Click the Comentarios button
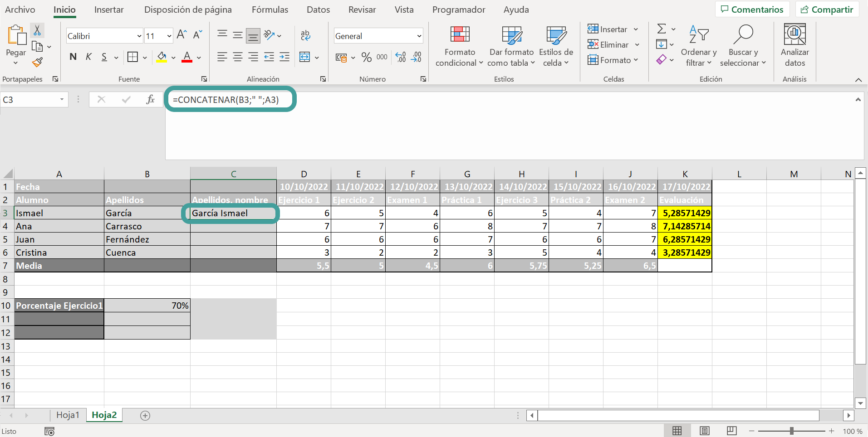The height and width of the screenshot is (437, 868). click(x=752, y=10)
